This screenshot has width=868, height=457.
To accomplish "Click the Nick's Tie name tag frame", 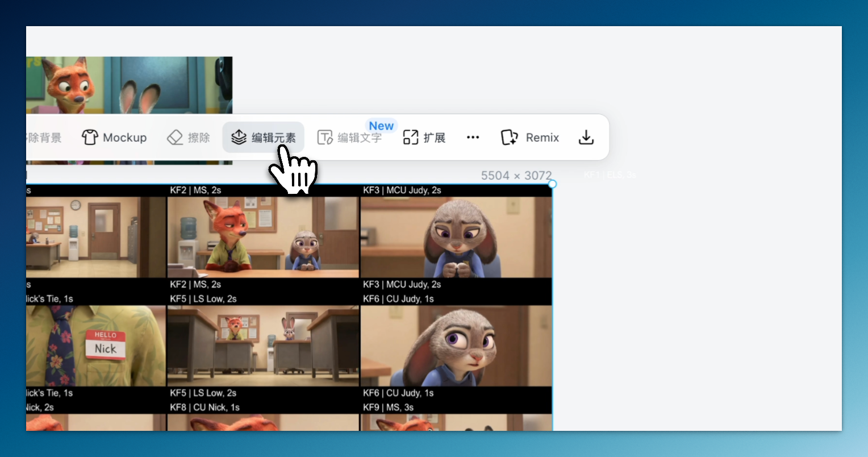I will pos(96,346).
